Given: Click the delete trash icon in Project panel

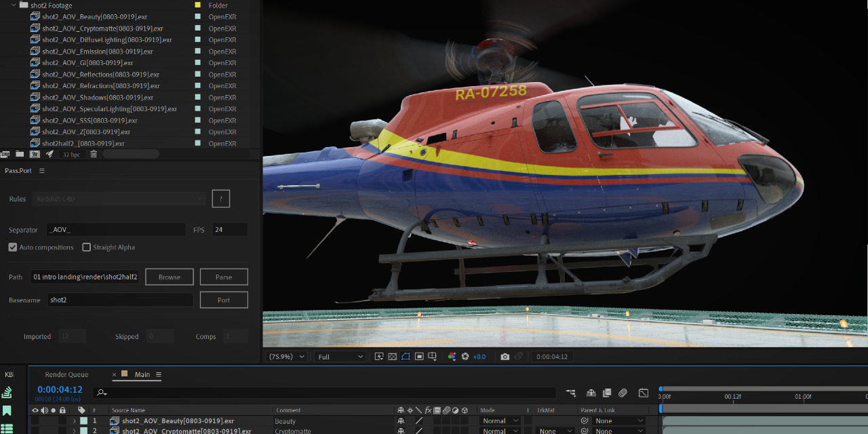Looking at the screenshot, I should click(94, 154).
